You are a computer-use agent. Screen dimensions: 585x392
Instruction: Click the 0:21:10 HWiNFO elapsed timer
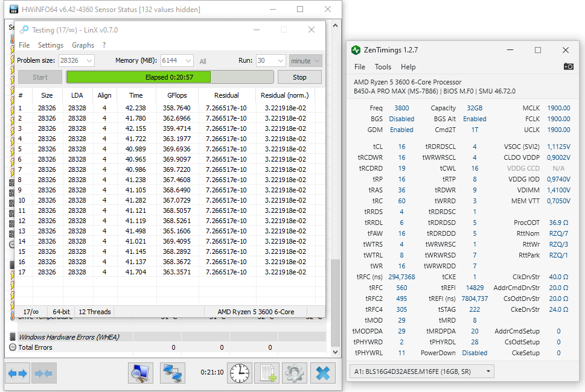coord(212,372)
